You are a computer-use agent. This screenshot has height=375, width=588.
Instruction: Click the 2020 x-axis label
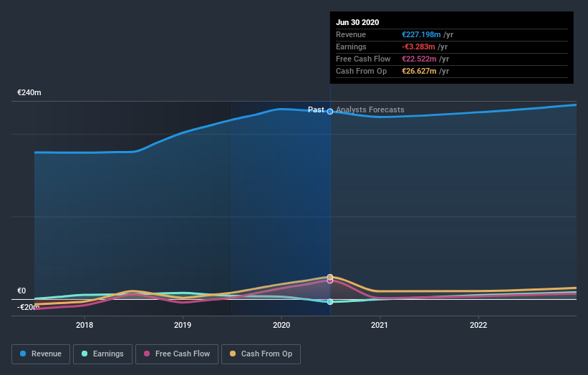pyautogui.click(x=281, y=325)
